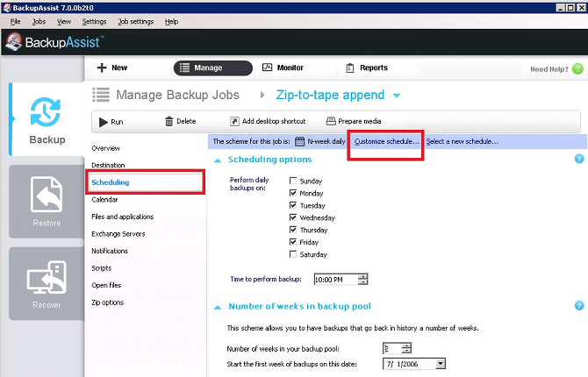Collapse the Scheduling options section
Viewport: 588px width, 377px height.
218,160
